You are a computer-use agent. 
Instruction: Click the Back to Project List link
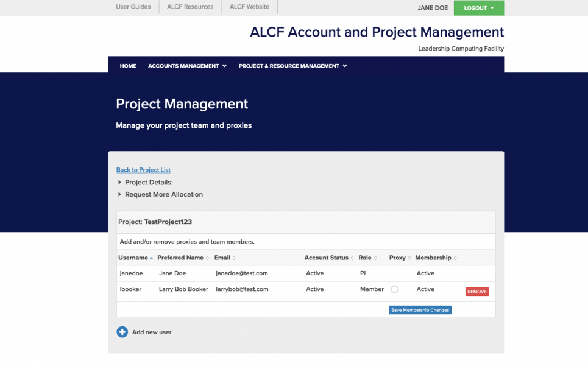click(x=143, y=170)
